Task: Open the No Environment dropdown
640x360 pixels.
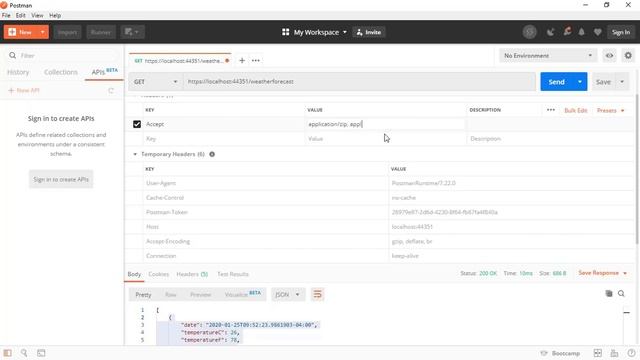Action: pos(548,56)
